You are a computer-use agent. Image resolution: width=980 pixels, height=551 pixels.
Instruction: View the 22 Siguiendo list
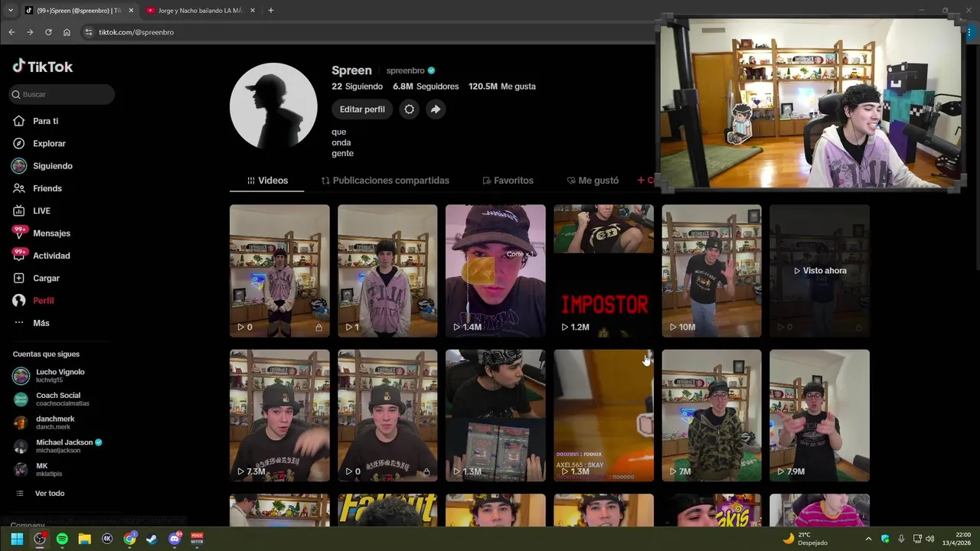pos(357,86)
